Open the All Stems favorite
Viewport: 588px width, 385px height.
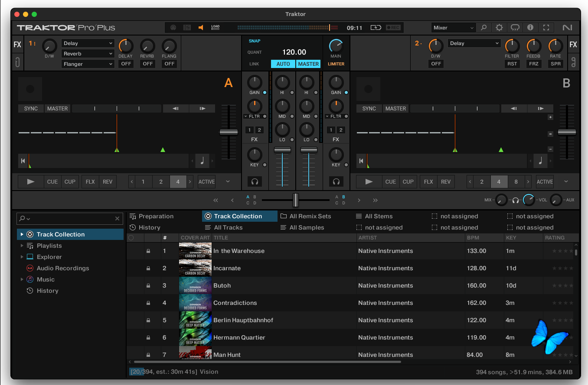374,216
